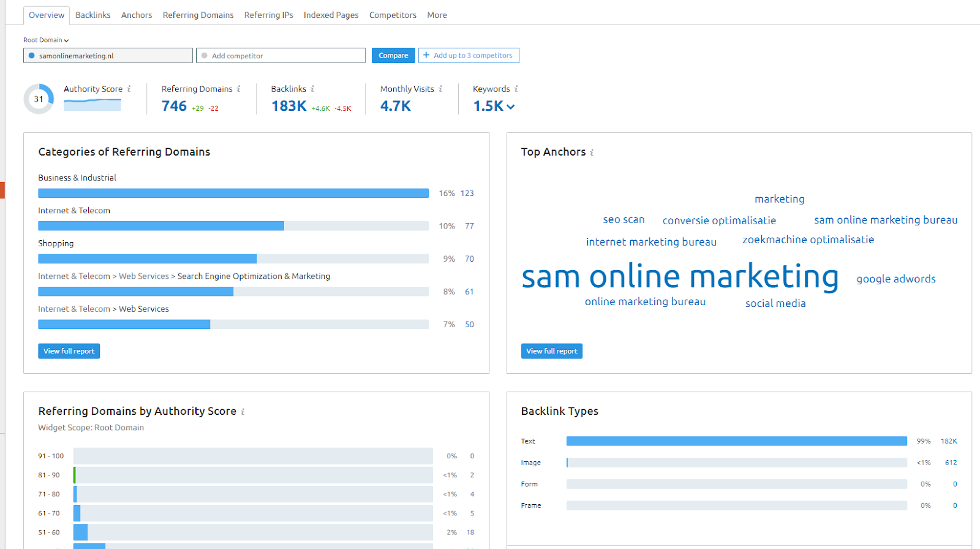Viewport: 980px width, 549px height.
Task: Click the -4.5K lost backlinks figure
Action: point(343,109)
